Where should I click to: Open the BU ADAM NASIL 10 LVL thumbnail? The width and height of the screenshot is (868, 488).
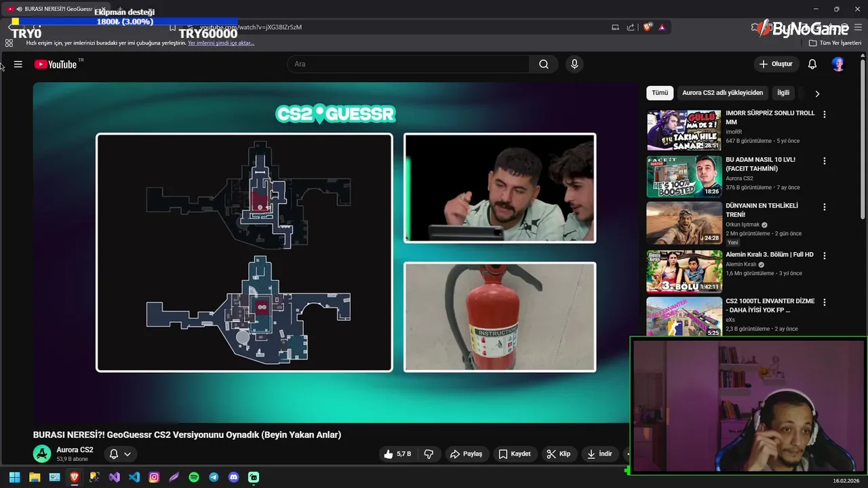[x=684, y=176]
